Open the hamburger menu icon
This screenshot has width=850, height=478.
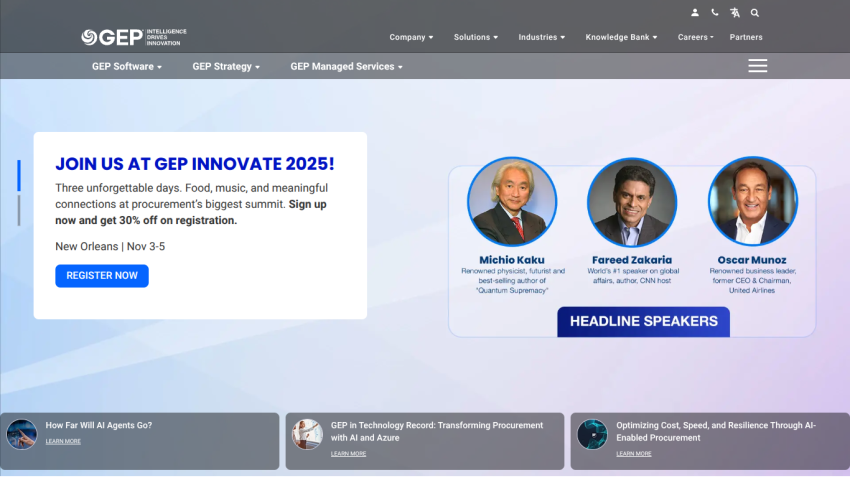(757, 66)
